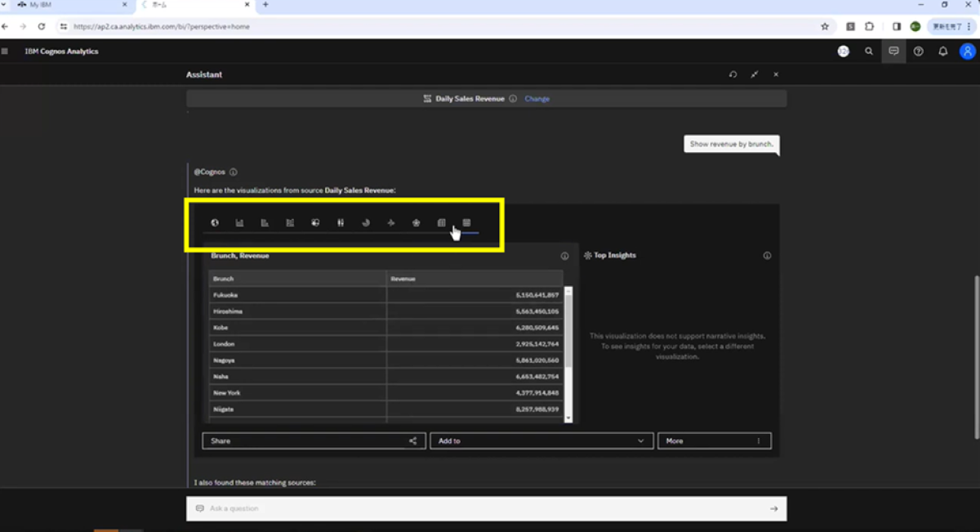The image size is (980, 532).
Task: Collapse the Assistant panel with the diagonal arrows icon
Action: tap(755, 74)
